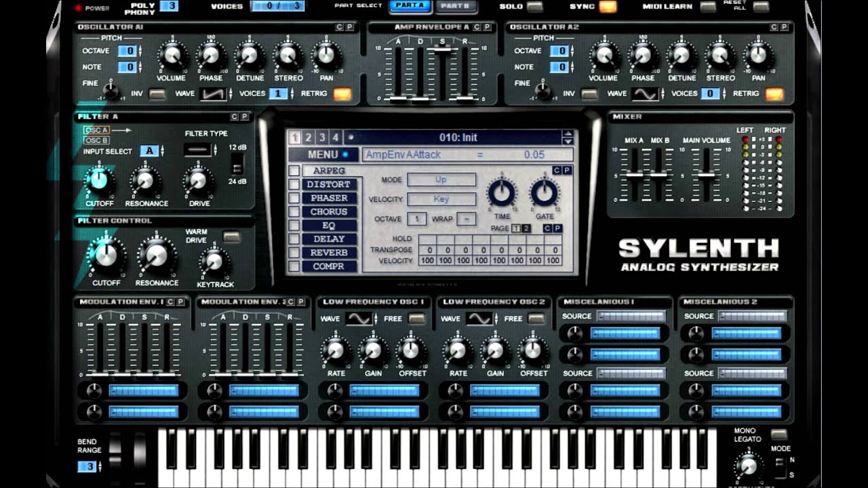This screenshot has height=488, width=868.
Task: Click Arpeggiator Time knob
Action: (502, 194)
